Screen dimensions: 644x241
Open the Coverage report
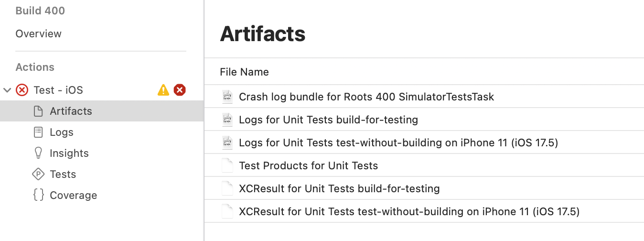point(73,195)
